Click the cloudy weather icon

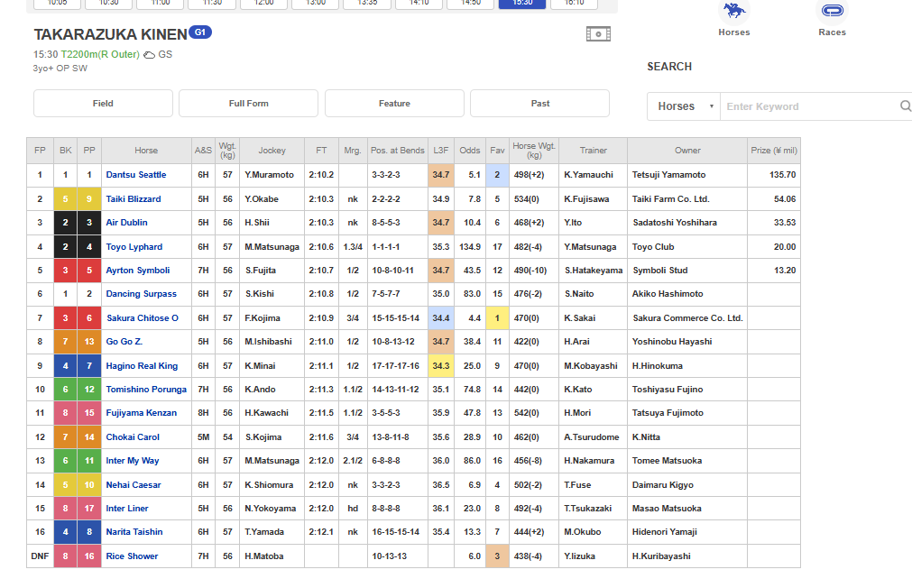(150, 55)
